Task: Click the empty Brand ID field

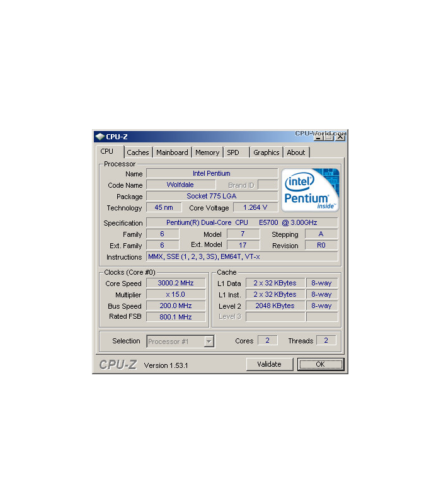Action: (x=268, y=185)
